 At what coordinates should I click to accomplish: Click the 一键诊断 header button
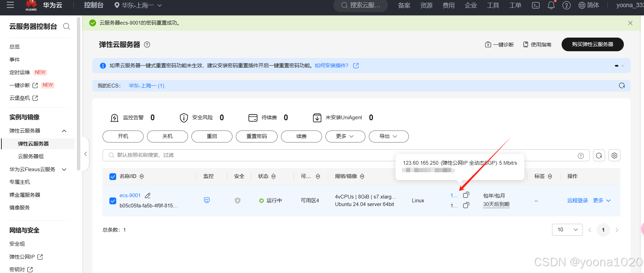pyautogui.click(x=499, y=45)
